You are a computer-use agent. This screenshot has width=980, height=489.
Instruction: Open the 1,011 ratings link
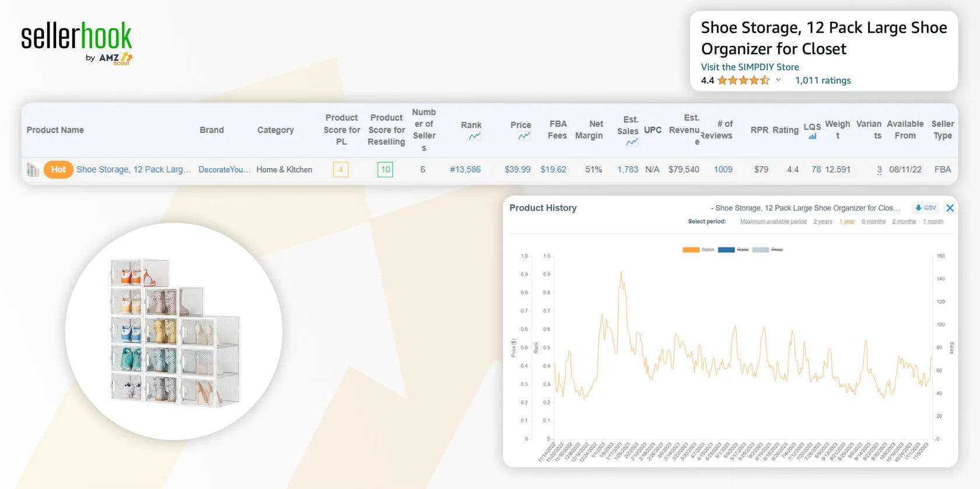coord(822,81)
